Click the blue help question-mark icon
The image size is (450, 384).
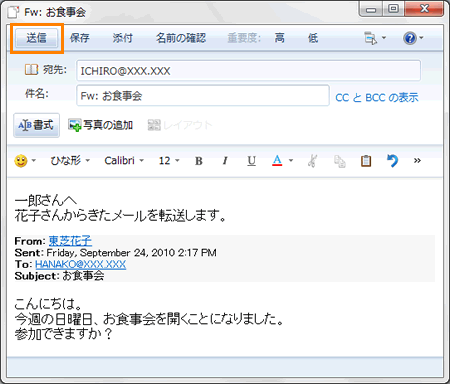click(x=410, y=38)
